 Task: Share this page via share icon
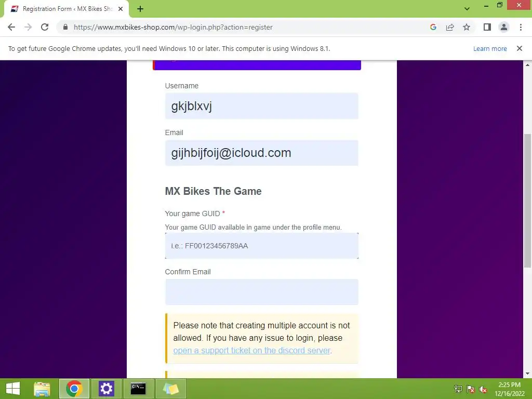(450, 27)
